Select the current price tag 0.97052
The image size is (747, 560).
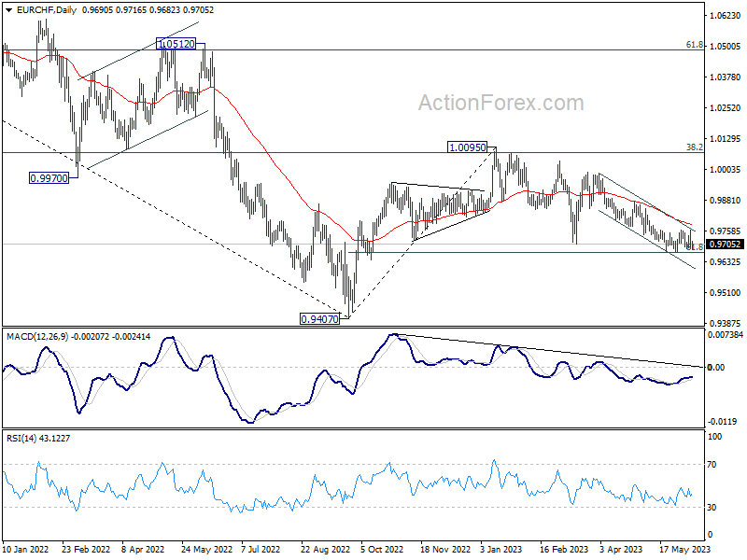click(725, 245)
